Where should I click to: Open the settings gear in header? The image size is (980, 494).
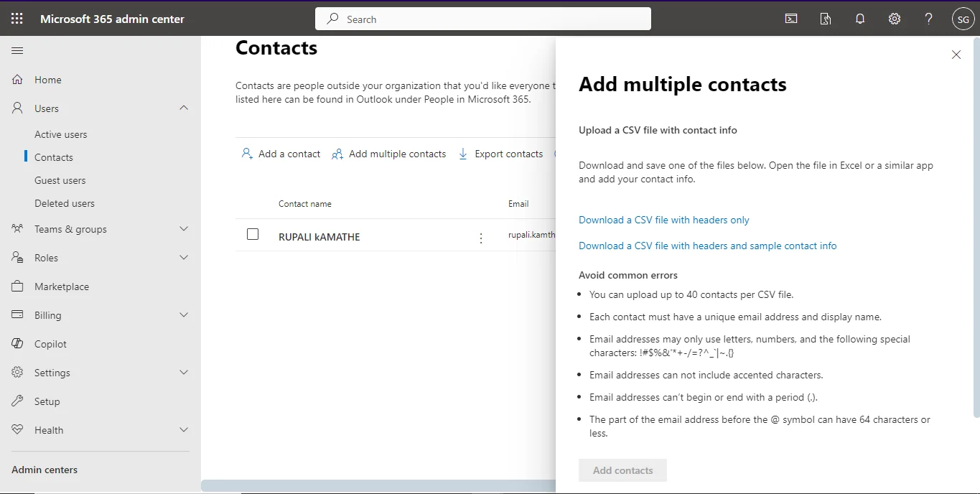(x=895, y=19)
